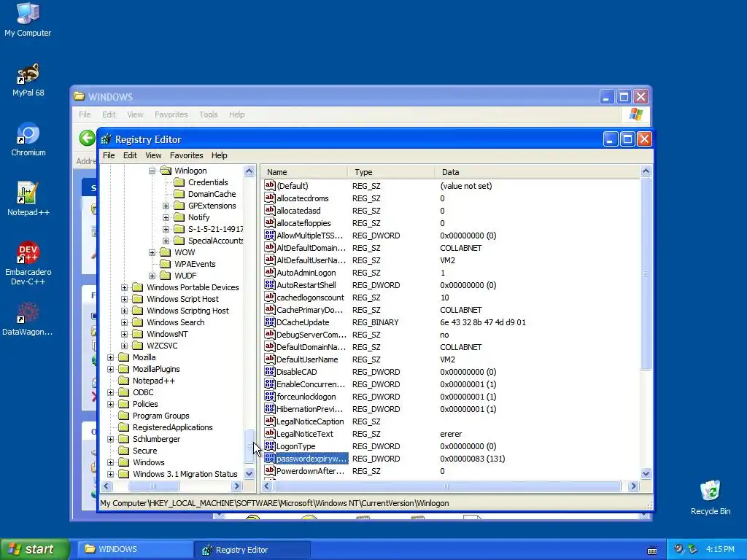Image resolution: width=747 pixels, height=560 pixels.
Task: Sort values by the Type column header
Action: 392,172
